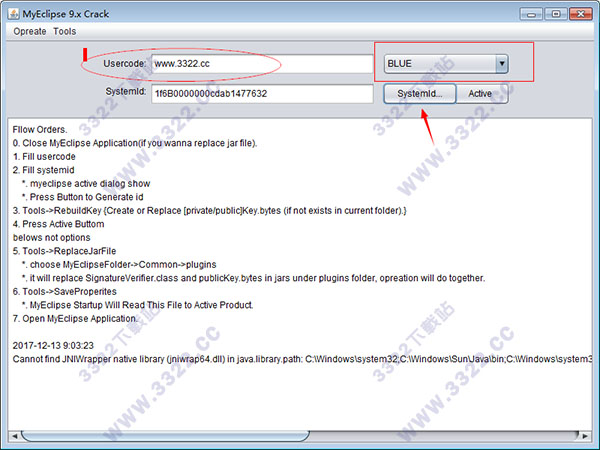The width and height of the screenshot is (600, 450).
Task: Click the 'Fllow Orders.' heading line
Action: 40,129
